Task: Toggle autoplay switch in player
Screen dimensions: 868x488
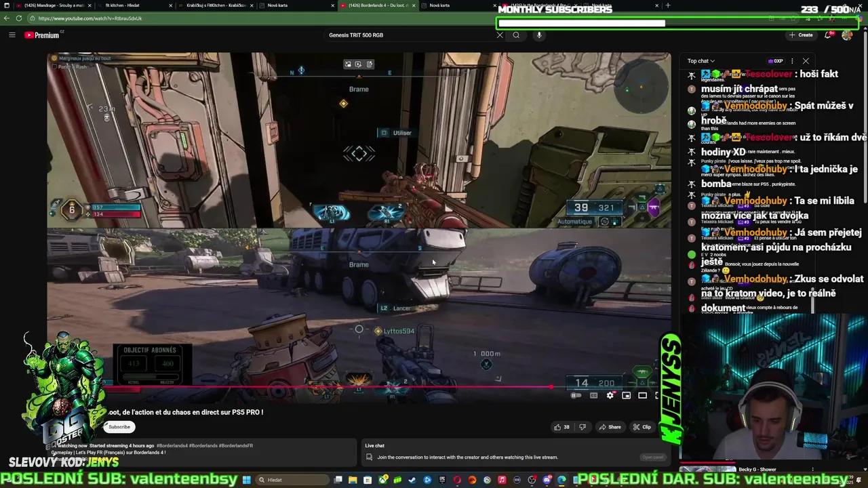Action: 576,395
